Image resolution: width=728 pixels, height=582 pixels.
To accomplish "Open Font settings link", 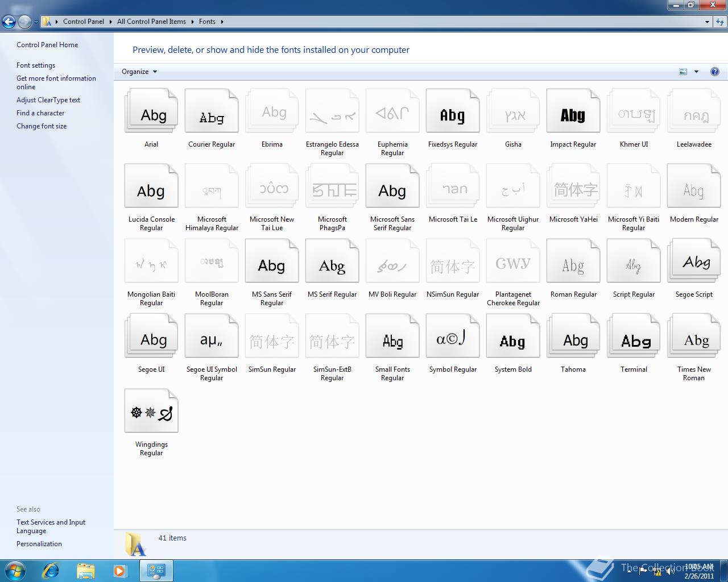I will click(x=36, y=65).
